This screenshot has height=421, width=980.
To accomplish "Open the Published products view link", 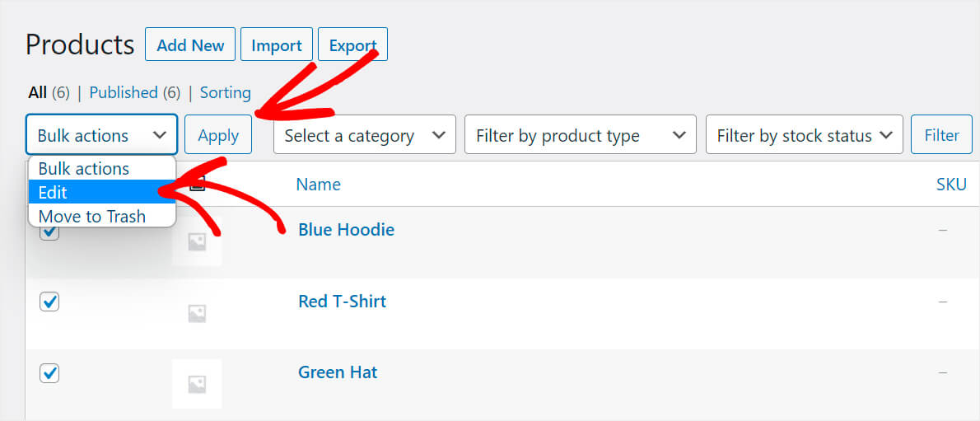I will coord(124,92).
